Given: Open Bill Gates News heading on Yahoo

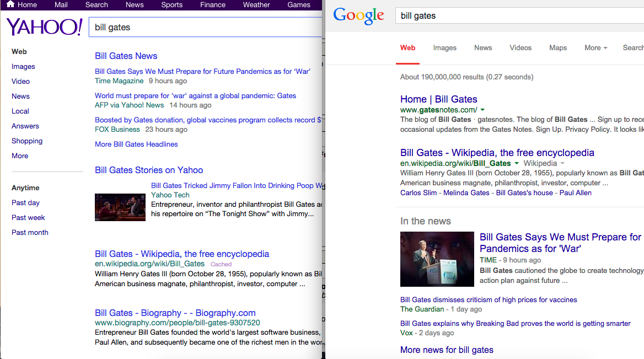Looking at the screenshot, I should (x=126, y=56).
